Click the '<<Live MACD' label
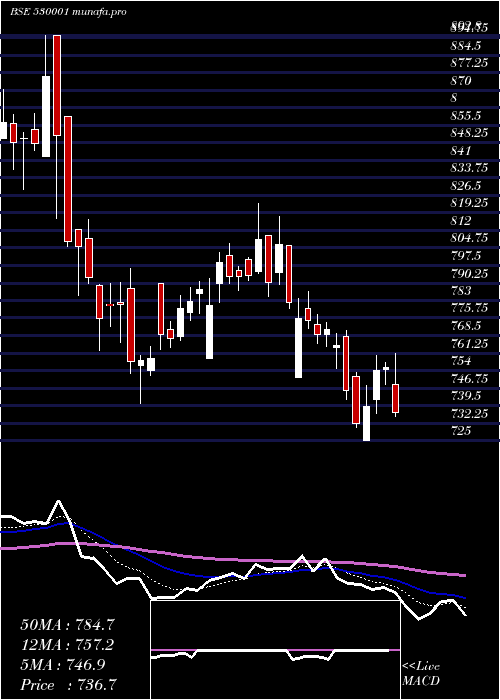 coord(421,673)
